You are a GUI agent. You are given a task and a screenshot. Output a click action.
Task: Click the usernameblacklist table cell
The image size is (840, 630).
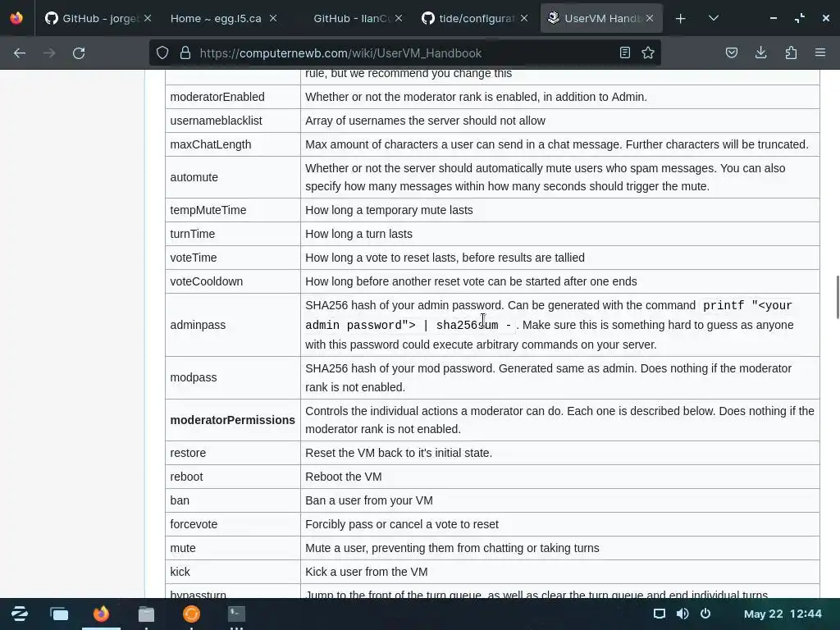(233, 121)
